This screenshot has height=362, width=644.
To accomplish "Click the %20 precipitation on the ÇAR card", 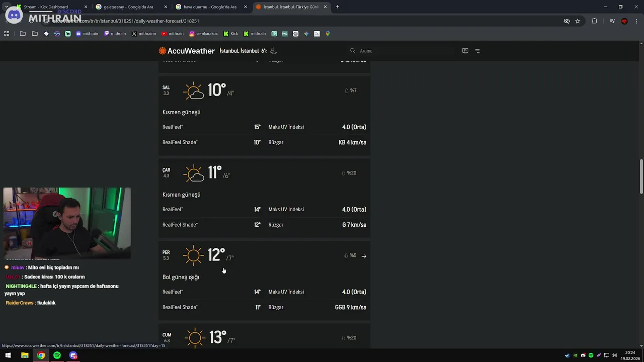I will 349,173.
